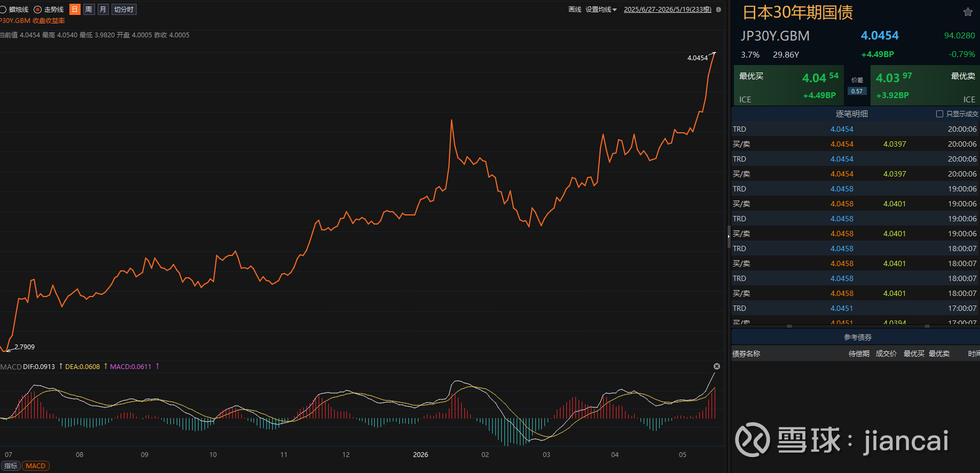Click the 最优卖 best ask panel
The width and height of the screenshot is (980, 473).
(x=925, y=85)
